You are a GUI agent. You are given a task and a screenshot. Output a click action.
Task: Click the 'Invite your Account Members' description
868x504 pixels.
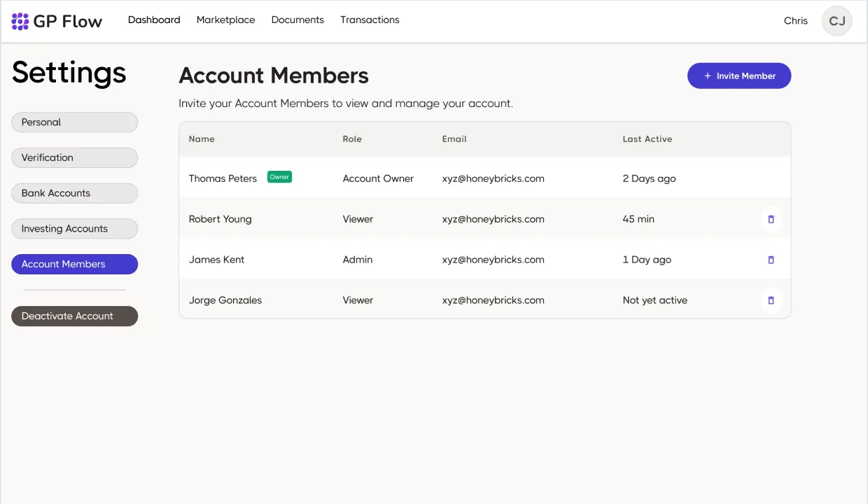346,104
